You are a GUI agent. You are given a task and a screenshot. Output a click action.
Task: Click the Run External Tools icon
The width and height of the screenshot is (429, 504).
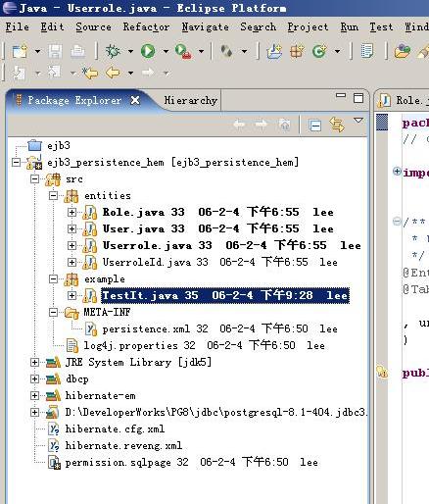pos(183,52)
